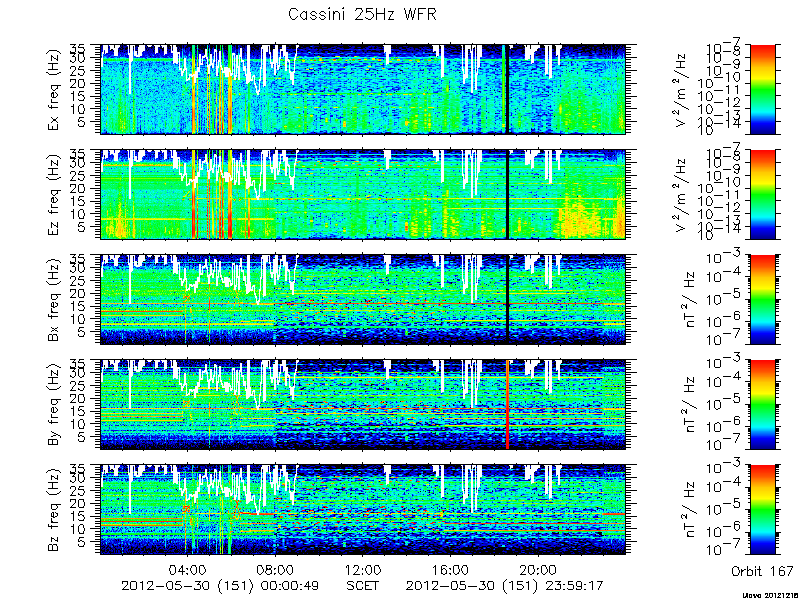
Task: Click the Bx panel color scale bar
Action: [762, 299]
